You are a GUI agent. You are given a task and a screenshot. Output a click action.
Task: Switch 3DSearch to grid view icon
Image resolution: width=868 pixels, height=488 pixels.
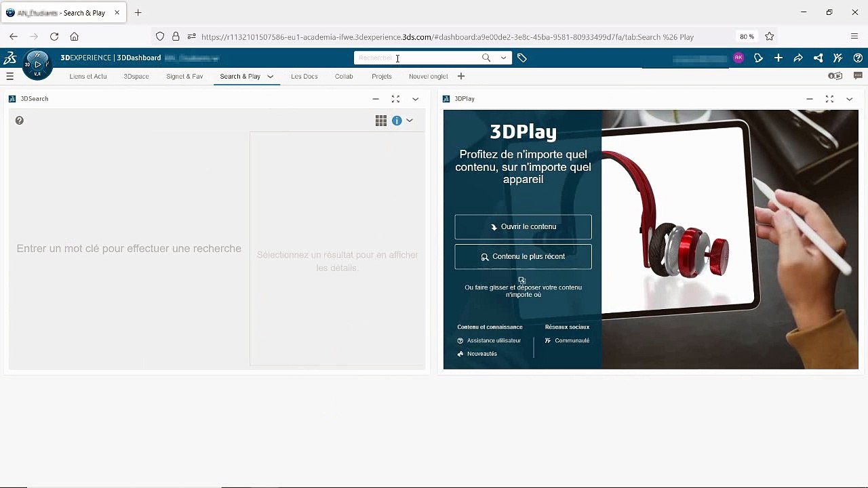click(381, 121)
